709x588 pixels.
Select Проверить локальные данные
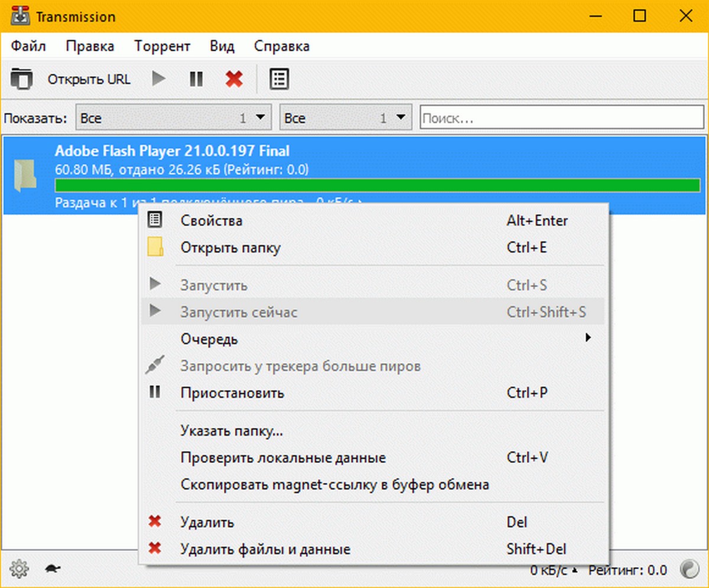point(373,458)
